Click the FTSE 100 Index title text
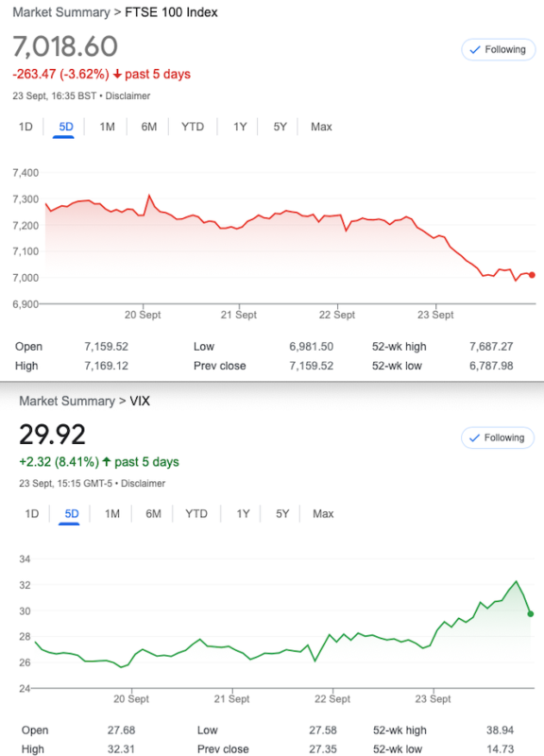The height and width of the screenshot is (756, 544). [171, 12]
